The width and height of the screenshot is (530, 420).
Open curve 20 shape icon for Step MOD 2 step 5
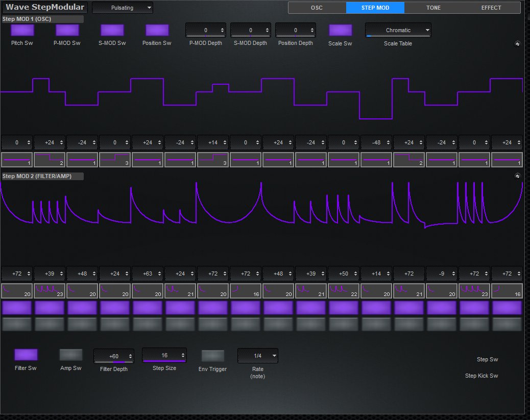[x=148, y=291]
